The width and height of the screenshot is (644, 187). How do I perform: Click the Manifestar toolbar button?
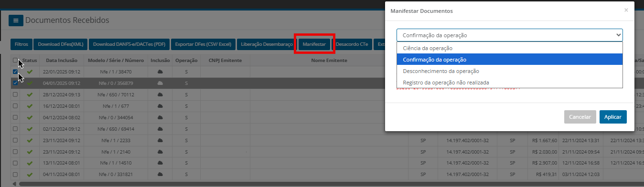coord(314,44)
